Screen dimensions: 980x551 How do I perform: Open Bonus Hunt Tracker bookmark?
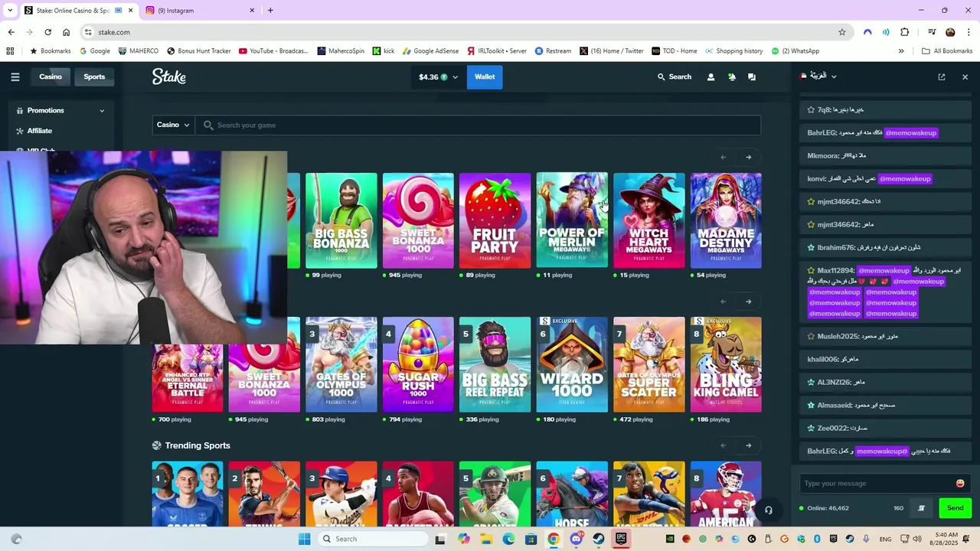(198, 51)
